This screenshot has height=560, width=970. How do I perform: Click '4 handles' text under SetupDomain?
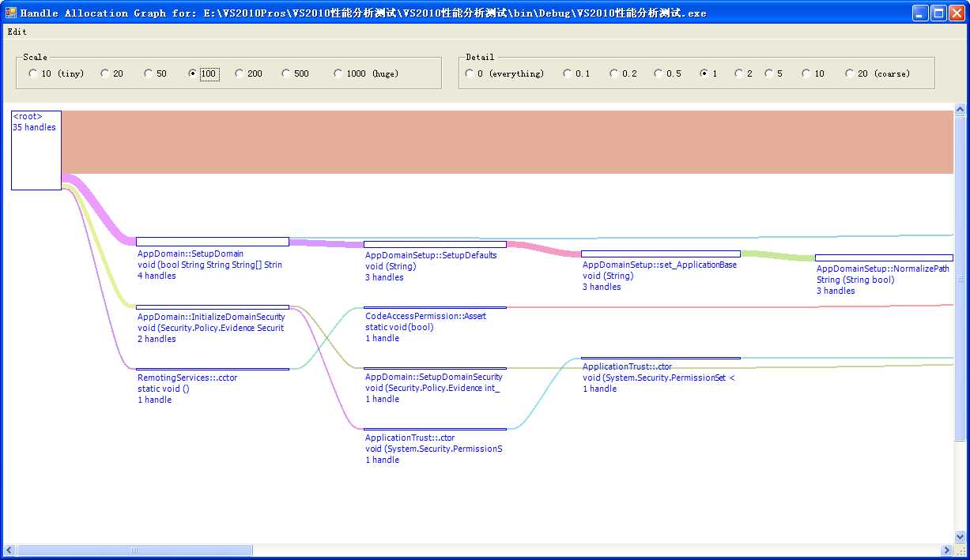(x=157, y=276)
